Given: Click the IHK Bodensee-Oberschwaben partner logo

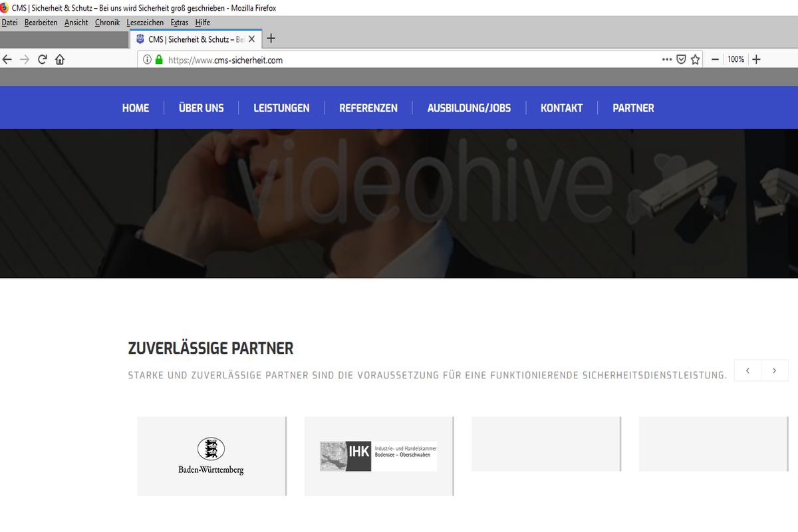Looking at the screenshot, I should (x=378, y=456).
